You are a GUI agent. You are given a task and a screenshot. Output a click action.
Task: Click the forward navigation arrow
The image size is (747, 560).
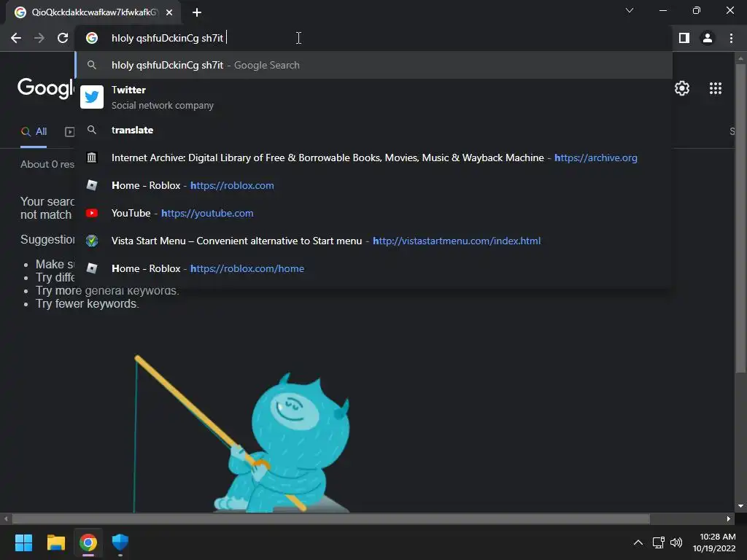[39, 38]
